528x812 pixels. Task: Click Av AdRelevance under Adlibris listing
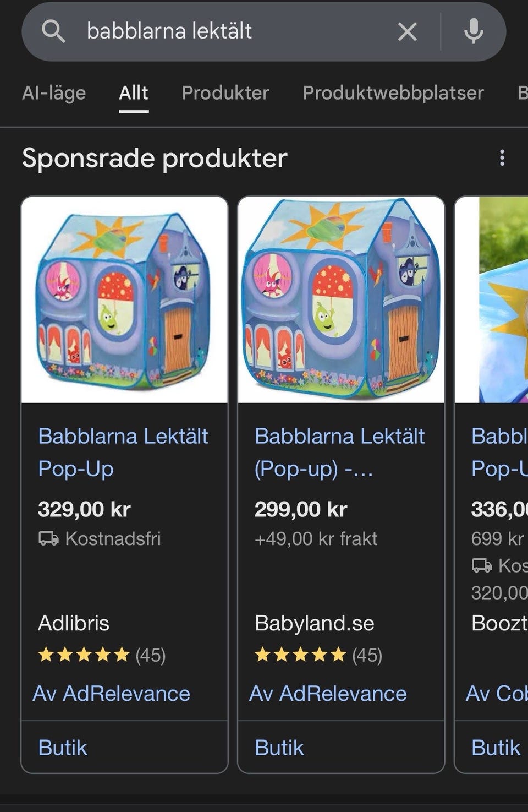pyautogui.click(x=112, y=694)
